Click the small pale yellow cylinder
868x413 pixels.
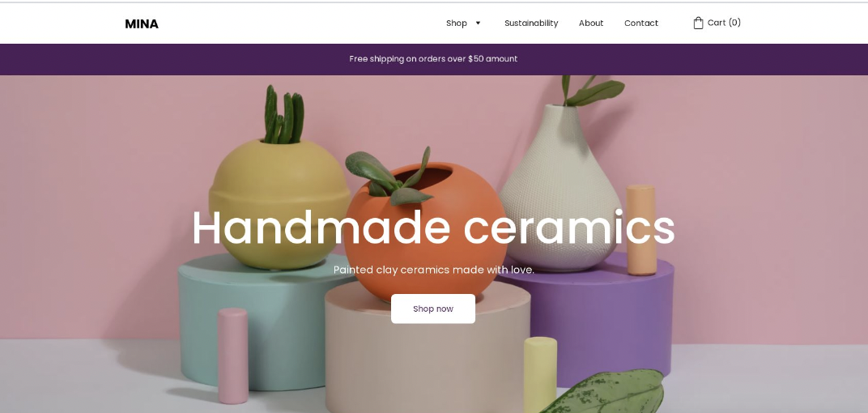(540, 374)
